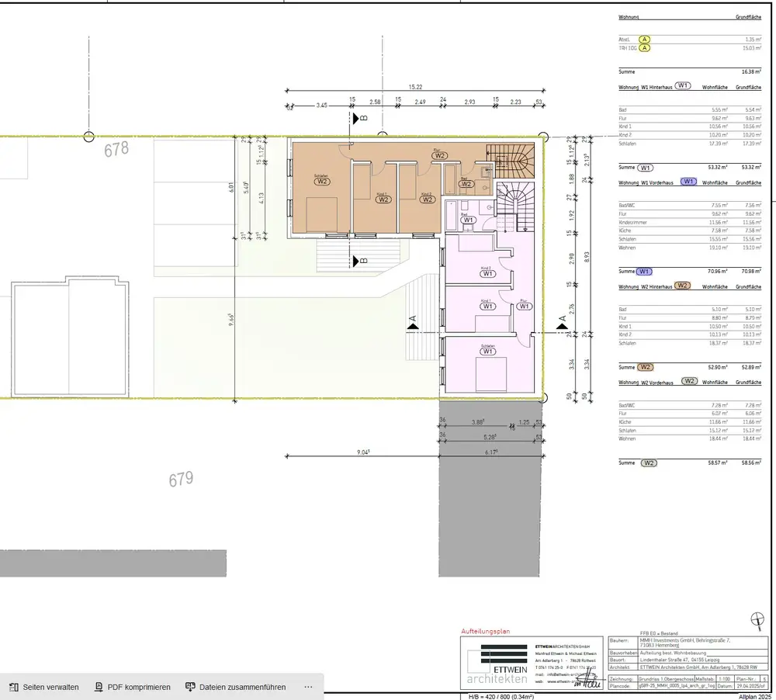Click the 'H/B = 420 / 800' sheet size
The height and width of the screenshot is (700, 776).
pyautogui.click(x=501, y=697)
